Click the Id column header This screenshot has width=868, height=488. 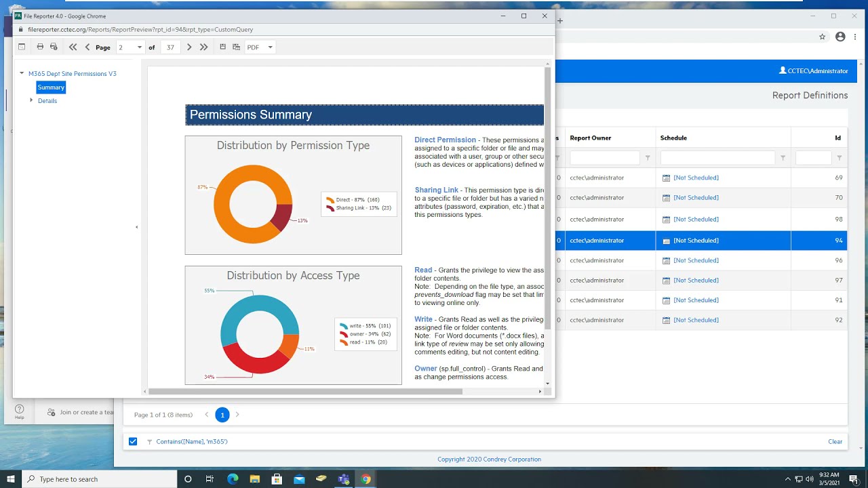tap(837, 138)
